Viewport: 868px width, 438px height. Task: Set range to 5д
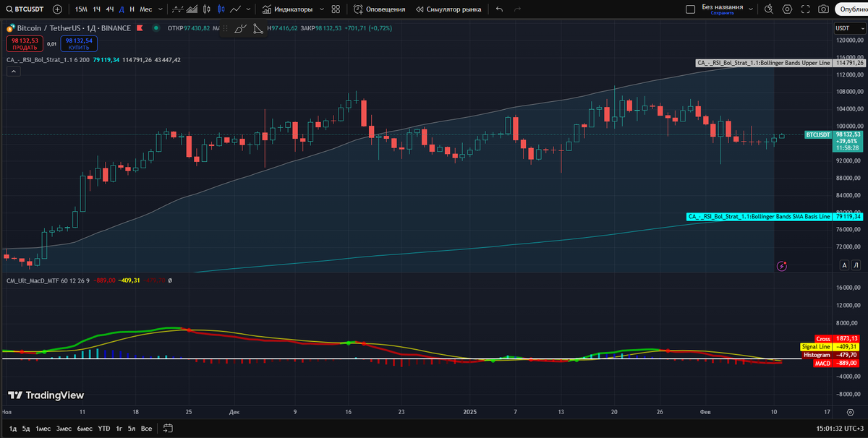click(26, 429)
